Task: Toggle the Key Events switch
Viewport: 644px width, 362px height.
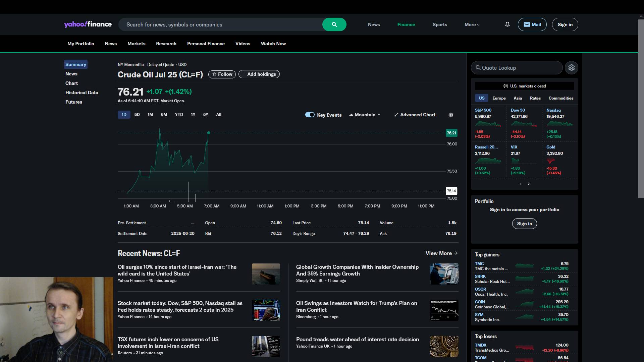Action: coord(310,115)
